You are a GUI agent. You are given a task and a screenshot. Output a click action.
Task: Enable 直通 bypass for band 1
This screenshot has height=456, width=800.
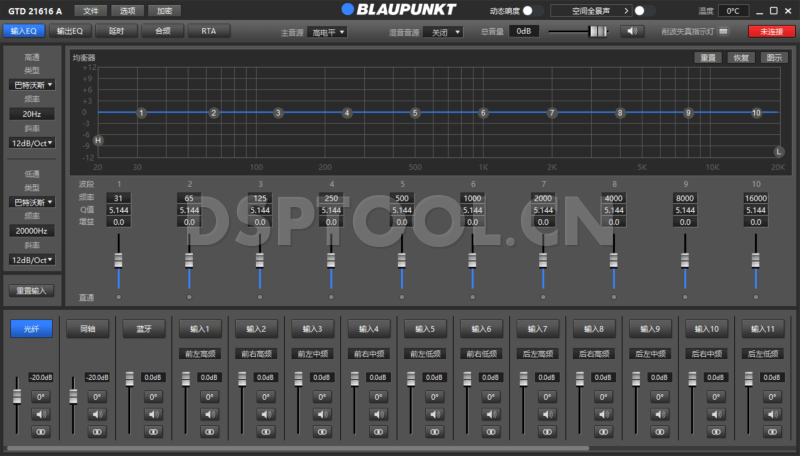point(118,297)
